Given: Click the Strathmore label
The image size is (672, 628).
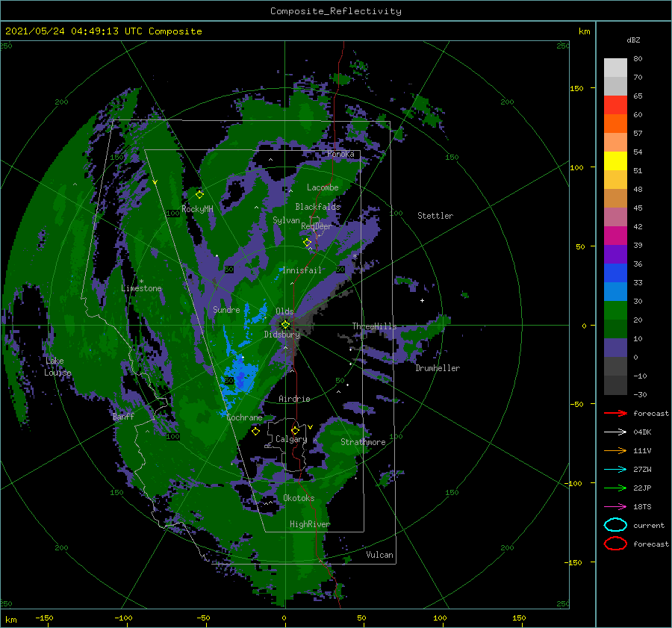Looking at the screenshot, I should click(363, 442).
